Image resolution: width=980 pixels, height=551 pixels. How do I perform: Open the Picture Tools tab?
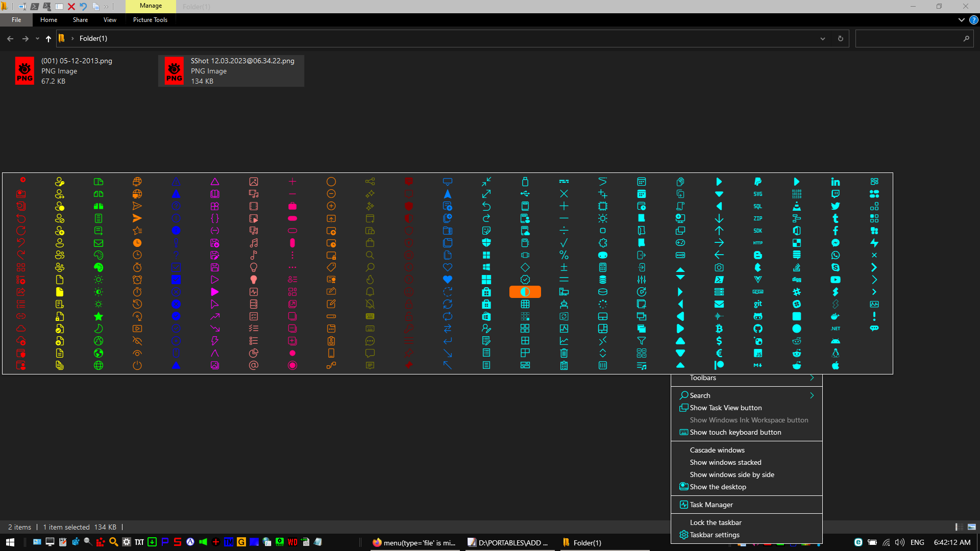point(150,20)
